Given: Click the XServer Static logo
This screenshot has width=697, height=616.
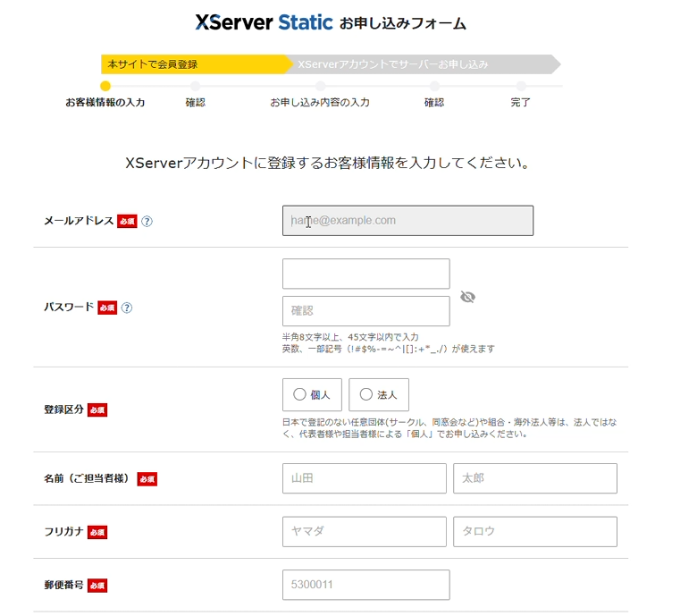Looking at the screenshot, I should click(x=264, y=22).
